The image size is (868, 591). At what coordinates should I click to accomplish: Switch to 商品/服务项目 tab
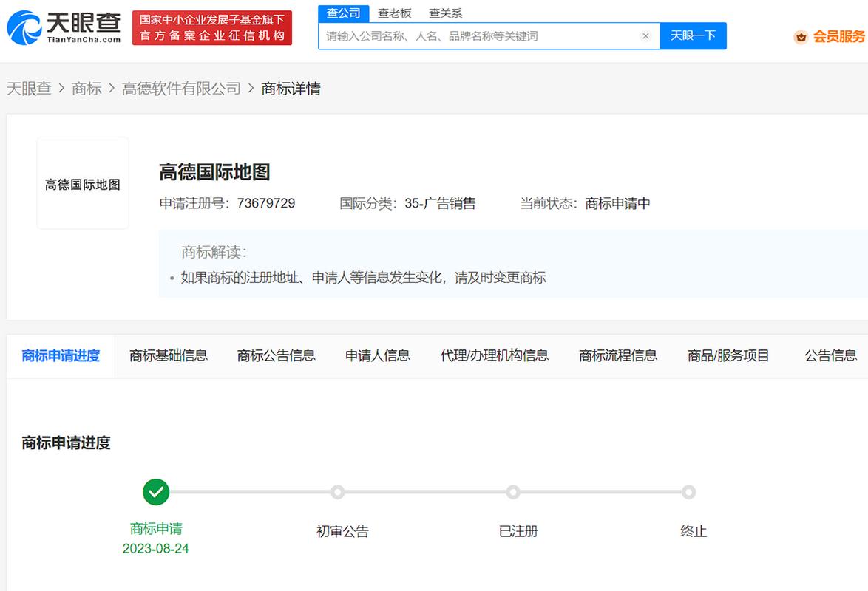click(728, 356)
